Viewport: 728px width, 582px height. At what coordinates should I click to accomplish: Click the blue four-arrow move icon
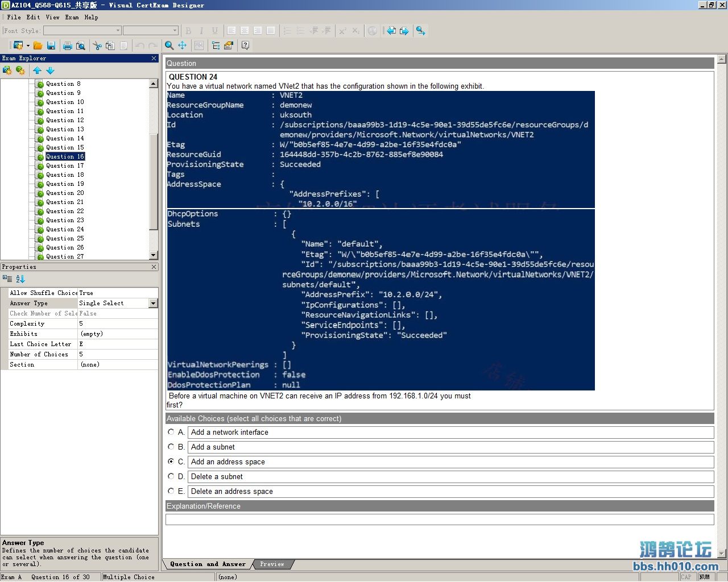(x=183, y=45)
